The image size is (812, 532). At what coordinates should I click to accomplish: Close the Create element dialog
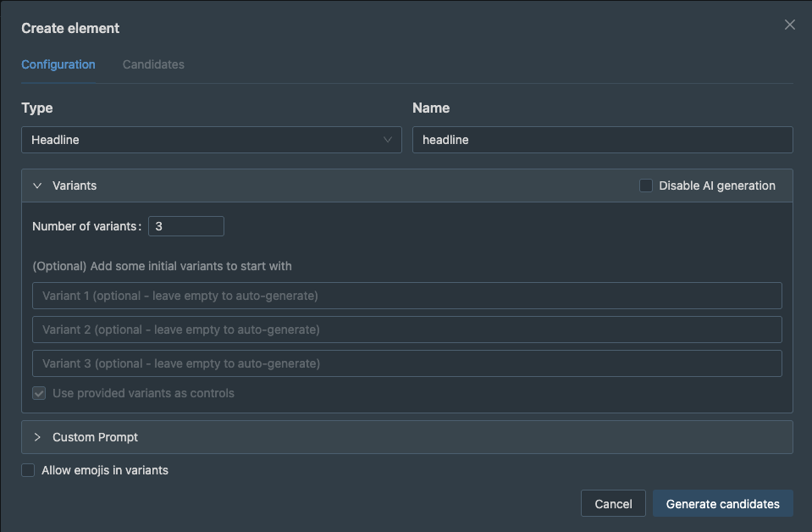(x=789, y=25)
